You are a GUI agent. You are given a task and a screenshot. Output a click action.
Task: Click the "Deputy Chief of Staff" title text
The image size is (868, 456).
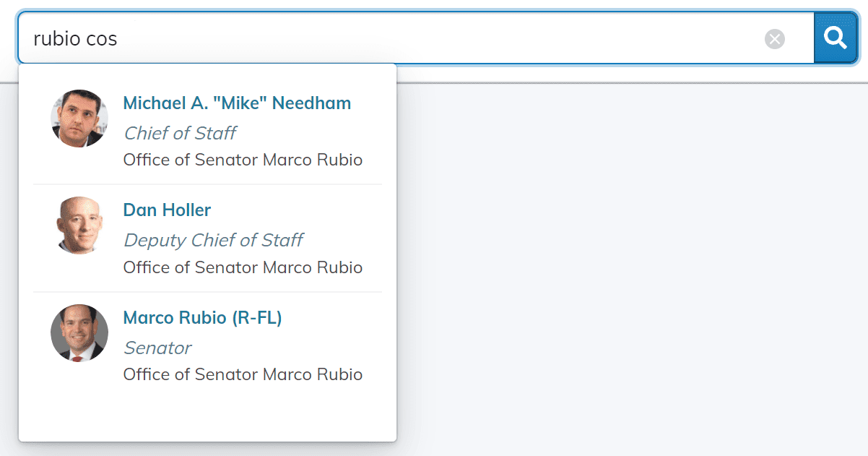pos(213,240)
